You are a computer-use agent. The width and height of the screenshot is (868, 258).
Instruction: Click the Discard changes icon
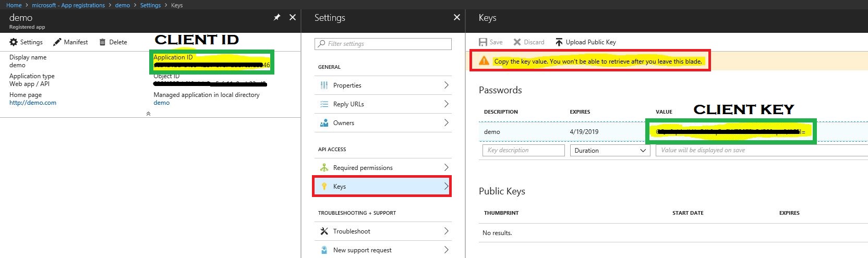517,42
